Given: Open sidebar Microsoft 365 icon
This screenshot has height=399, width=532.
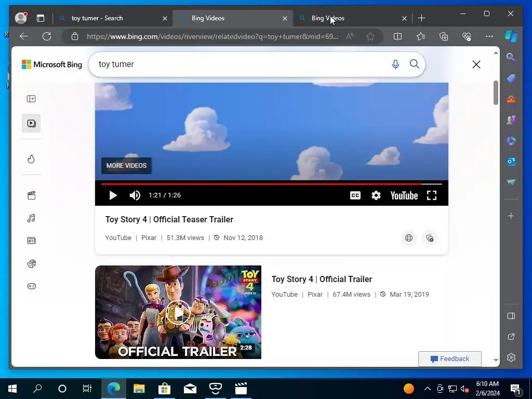Looking at the screenshot, I should (x=511, y=140).
